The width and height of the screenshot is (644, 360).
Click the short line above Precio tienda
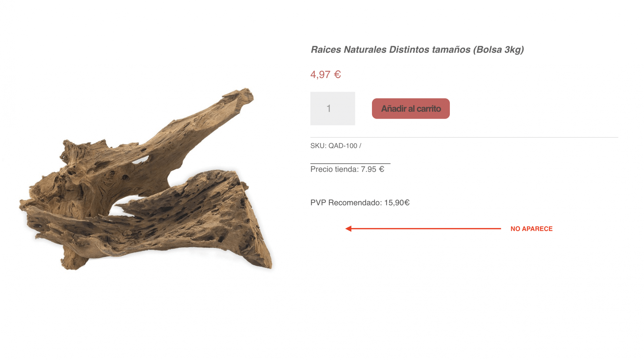350,163
